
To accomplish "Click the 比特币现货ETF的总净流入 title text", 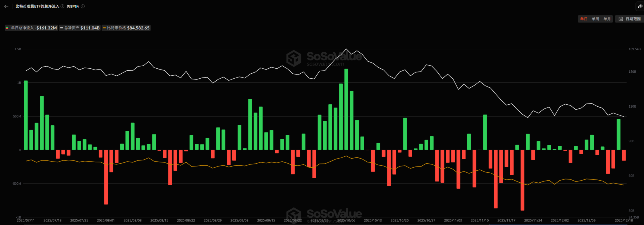I will [37, 6].
